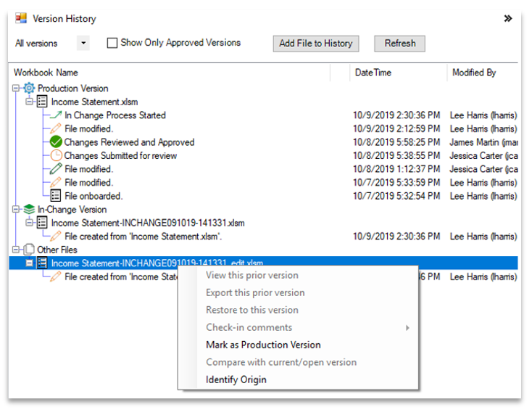Click the In Change Process Started arrow icon
Screen dimensions: 532x410
tap(56, 115)
